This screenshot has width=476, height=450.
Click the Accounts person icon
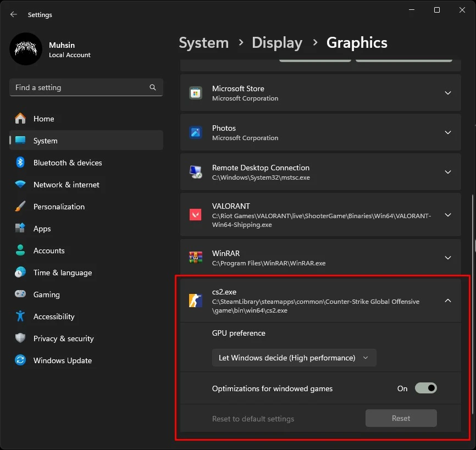[20, 250]
